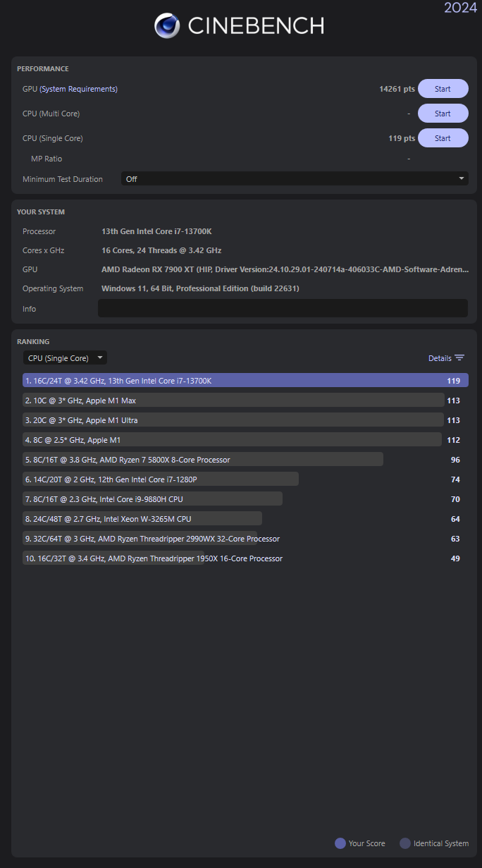This screenshot has width=482, height=868.
Task: Select the i7-13700K ranking entry
Action: pos(245,381)
